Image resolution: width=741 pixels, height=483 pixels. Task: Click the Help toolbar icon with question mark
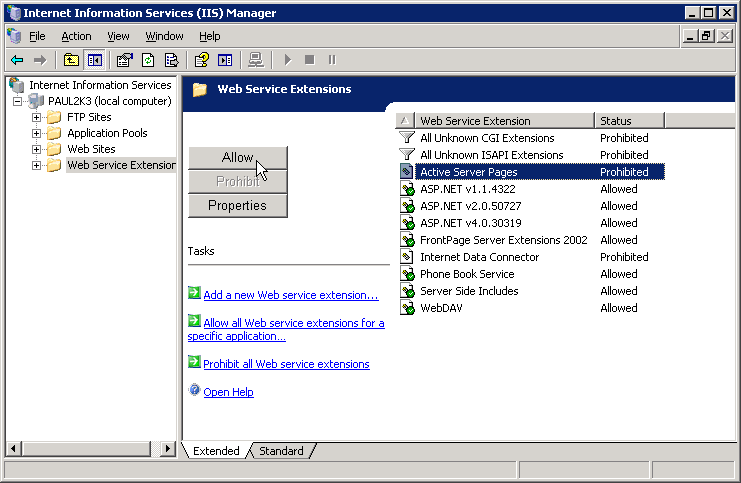[x=201, y=60]
